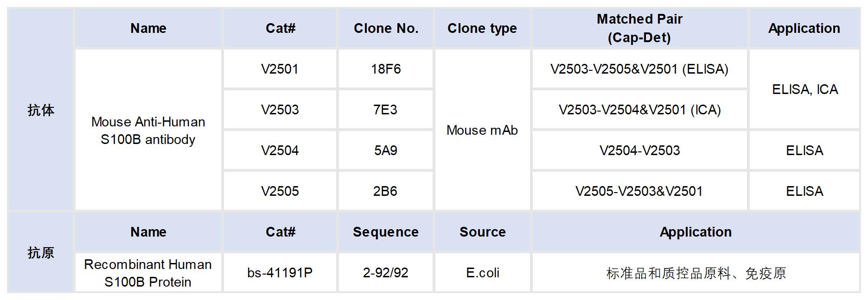Screen dimensions: 868x300
Task: Select clone number 2B6 cell
Action: [385, 191]
